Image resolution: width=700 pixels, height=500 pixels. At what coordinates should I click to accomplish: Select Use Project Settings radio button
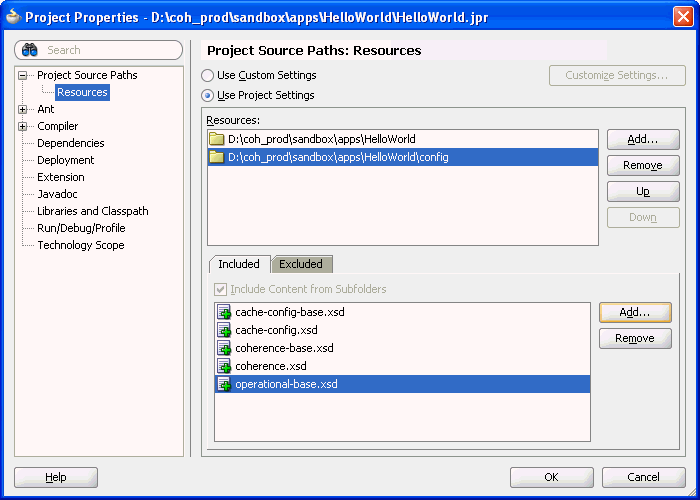[x=207, y=96]
